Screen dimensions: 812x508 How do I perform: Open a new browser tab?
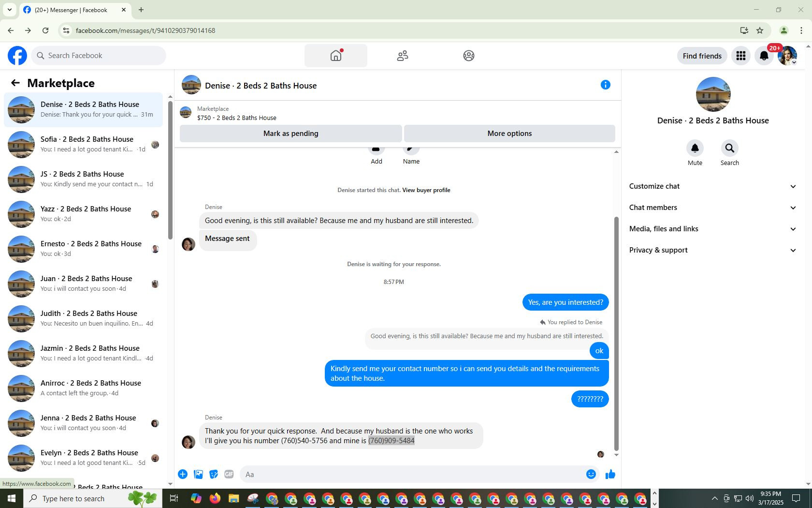(x=141, y=10)
